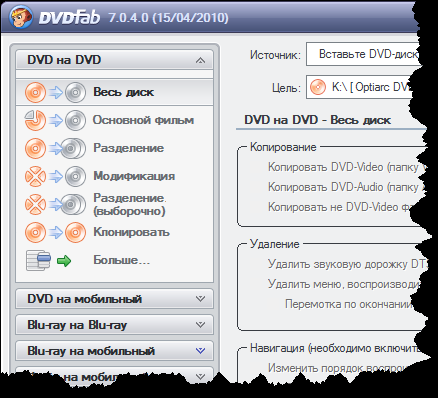
Task: Click the Blu-ray на Blu-ray header label
Action: click(77, 325)
